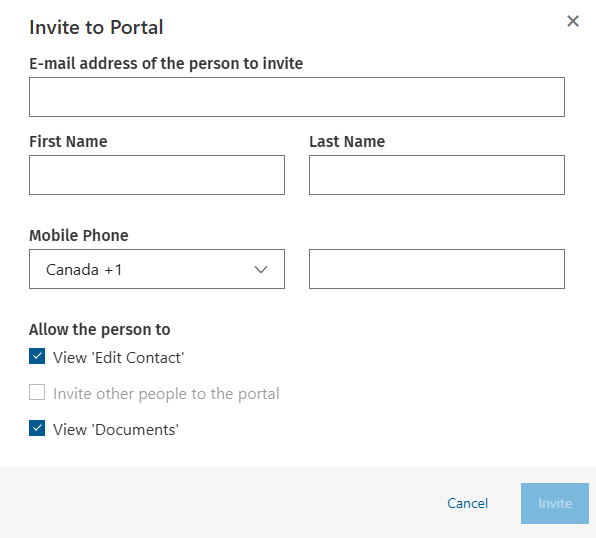Click the 'Invite other people to the portal' label
This screenshot has height=538, width=596.
tap(166, 394)
